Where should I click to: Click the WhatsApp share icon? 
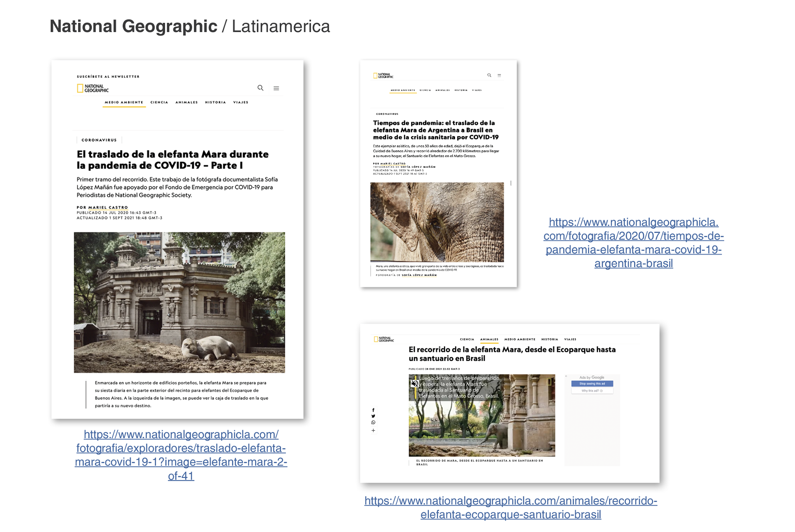[373, 423]
